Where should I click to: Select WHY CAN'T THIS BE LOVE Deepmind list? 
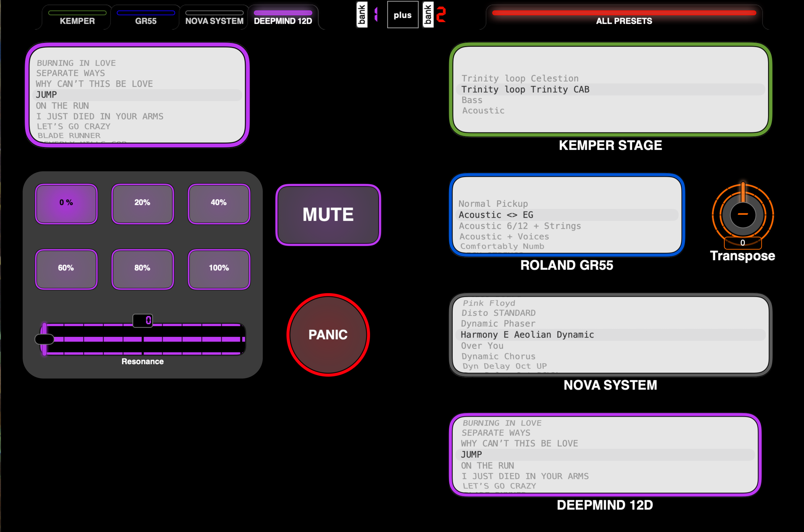[x=519, y=443]
